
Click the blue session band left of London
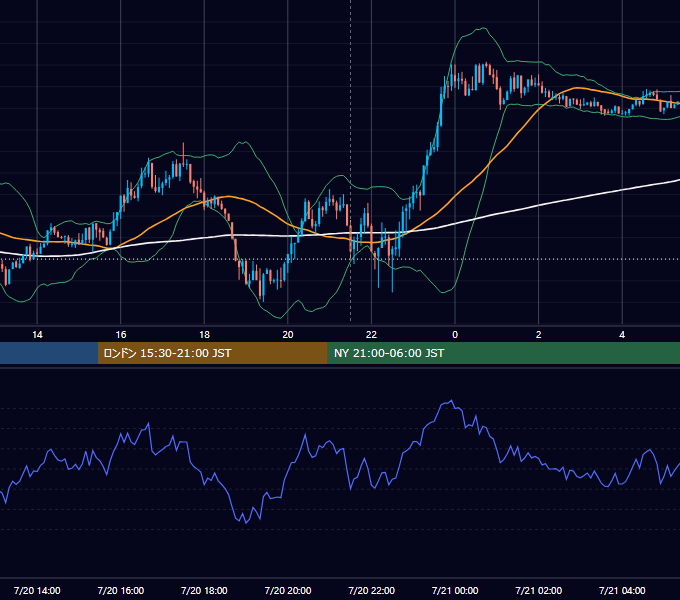[49, 353]
